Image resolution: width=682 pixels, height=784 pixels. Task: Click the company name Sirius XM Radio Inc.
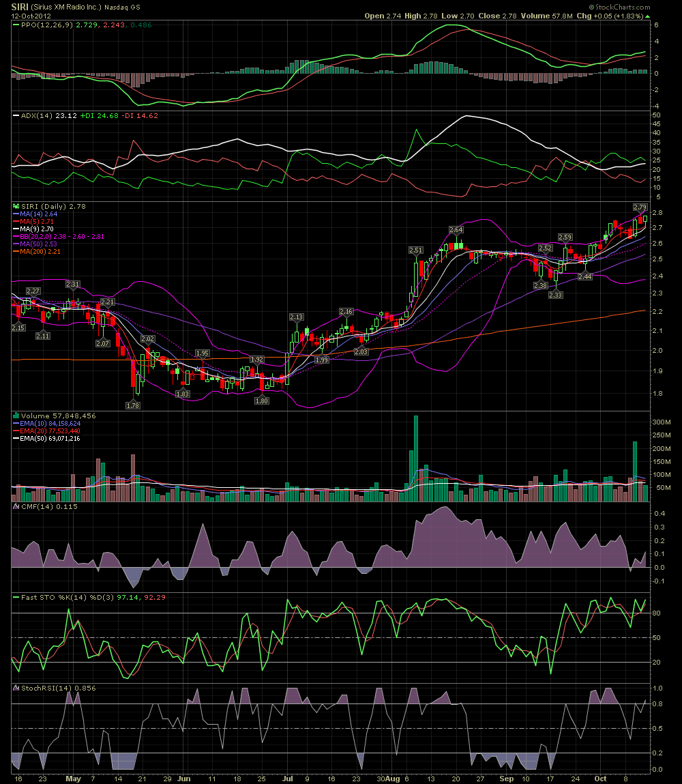pyautogui.click(x=67, y=8)
